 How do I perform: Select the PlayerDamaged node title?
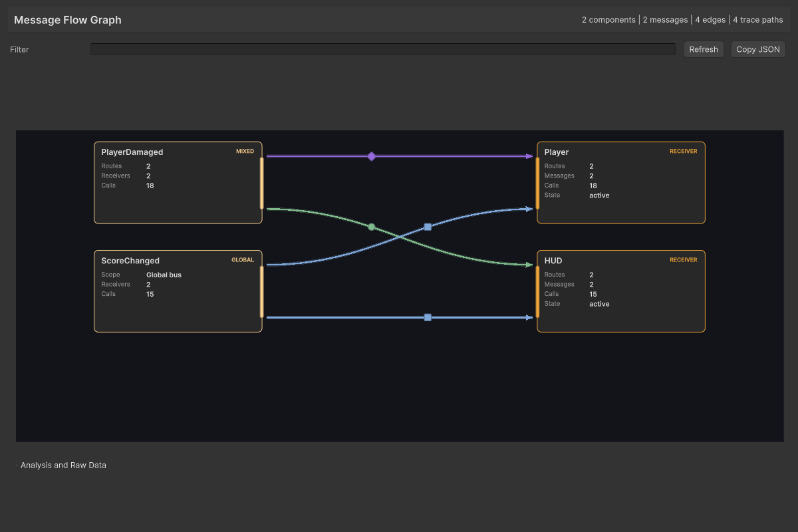coord(132,152)
